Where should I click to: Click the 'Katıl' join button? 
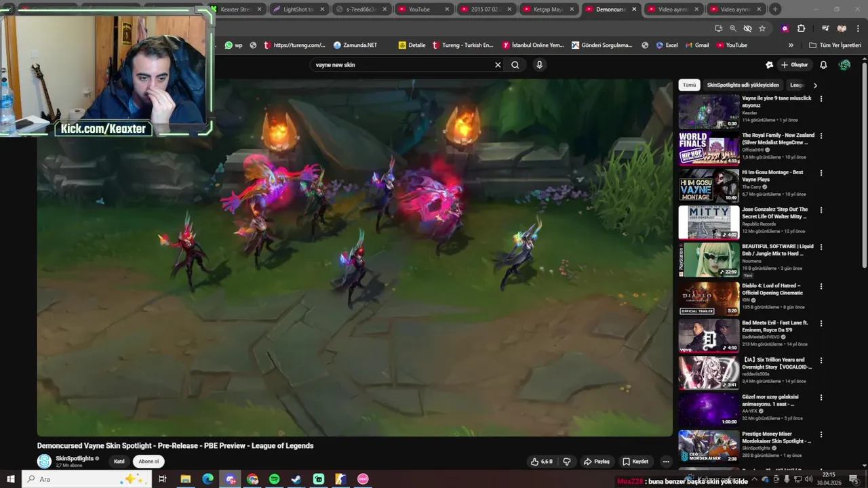click(119, 462)
